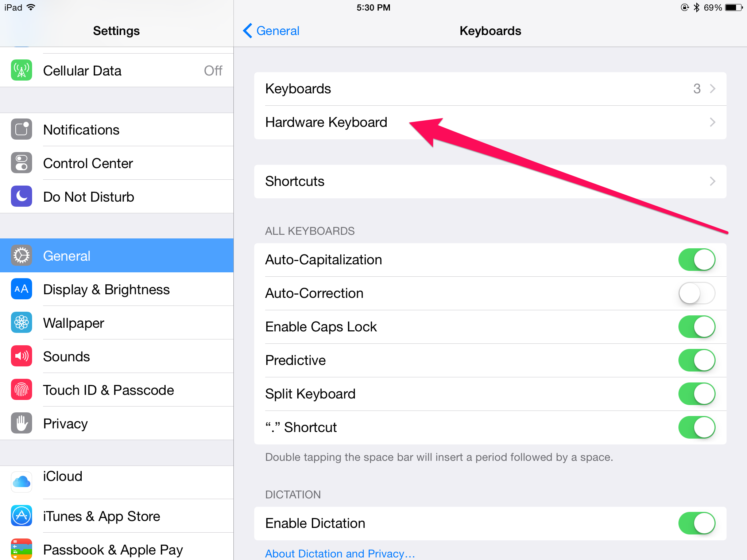This screenshot has width=747, height=560.
Task: Turn on Auto-Correction
Action: coord(696,293)
